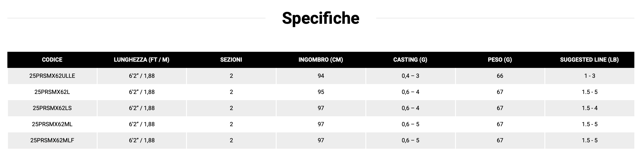
Task: Select the suggested line value 1 - 3
Action: click(x=590, y=76)
